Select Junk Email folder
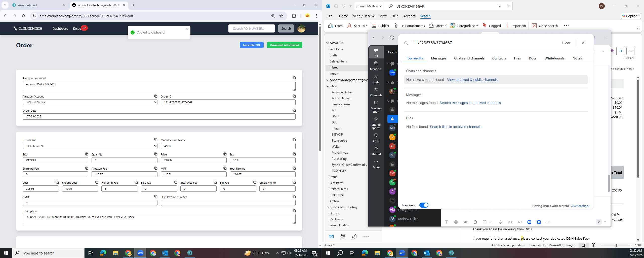This screenshot has width=644, height=258. click(x=336, y=195)
